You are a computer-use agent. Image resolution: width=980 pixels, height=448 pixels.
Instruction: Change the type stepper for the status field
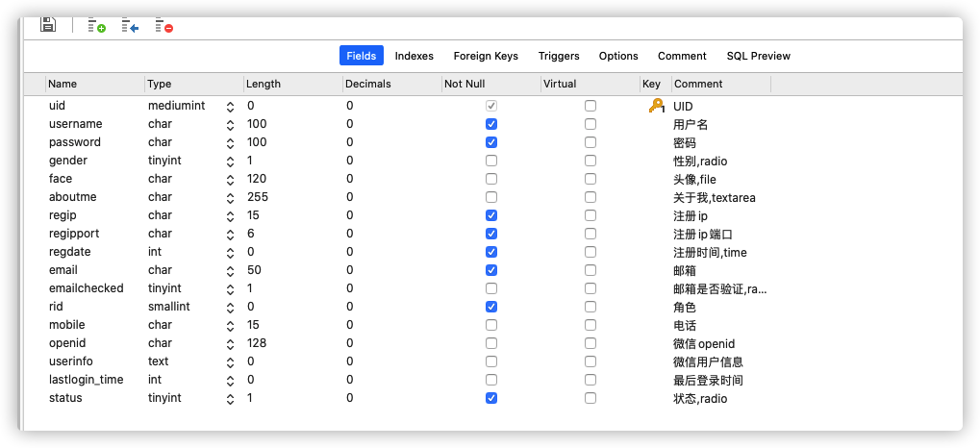[230, 398]
